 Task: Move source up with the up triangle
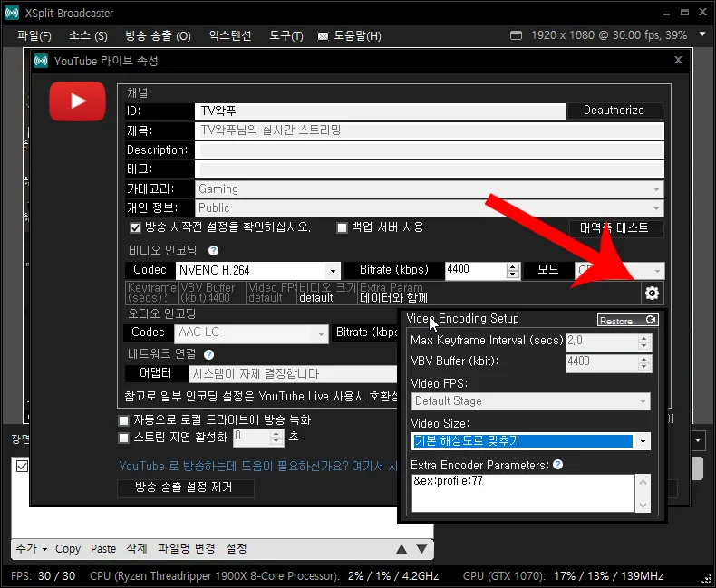[402, 549]
